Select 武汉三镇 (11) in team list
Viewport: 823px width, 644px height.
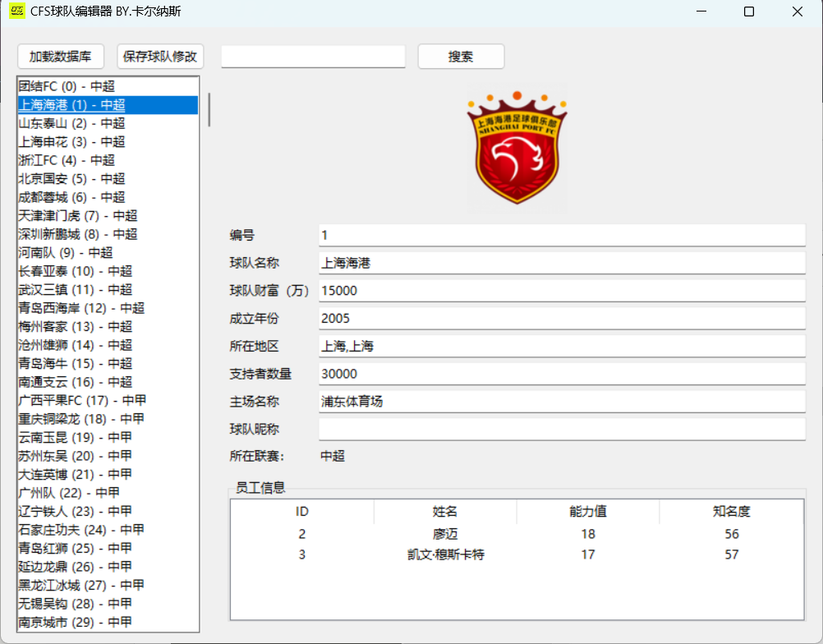click(x=108, y=290)
